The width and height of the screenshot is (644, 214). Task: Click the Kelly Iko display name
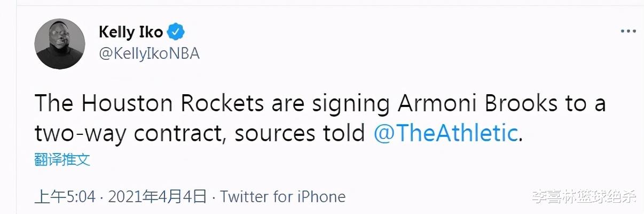pyautogui.click(x=131, y=32)
